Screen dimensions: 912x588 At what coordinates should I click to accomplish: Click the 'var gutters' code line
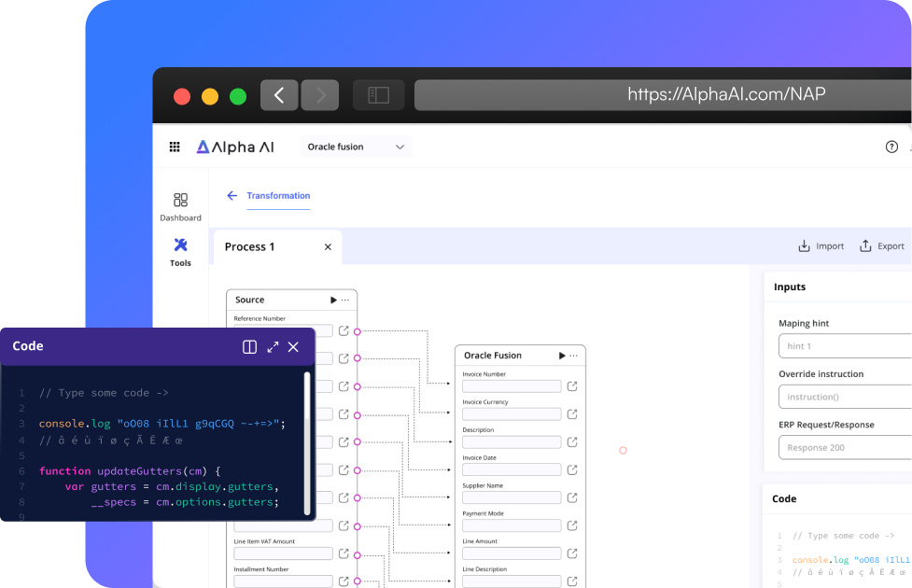coord(172,487)
